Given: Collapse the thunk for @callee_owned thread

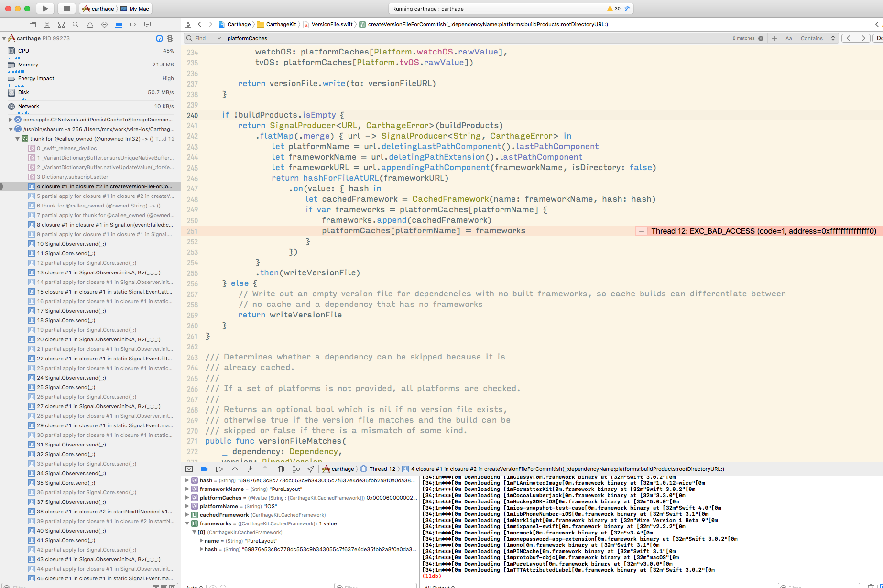Looking at the screenshot, I should [x=17, y=139].
